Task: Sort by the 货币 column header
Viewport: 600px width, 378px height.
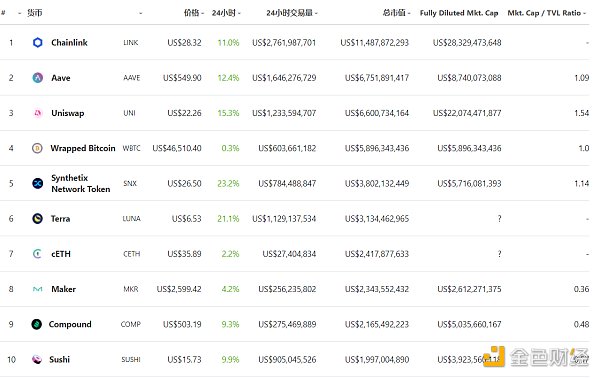Action: click(x=34, y=13)
